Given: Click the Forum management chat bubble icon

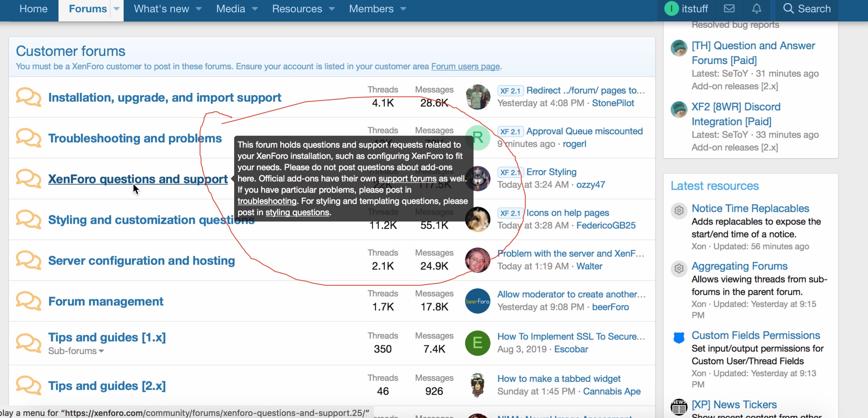Looking at the screenshot, I should click(x=29, y=301).
